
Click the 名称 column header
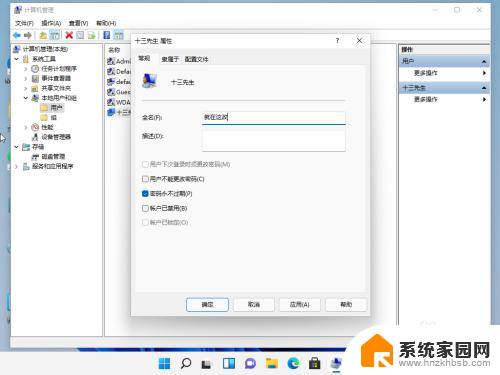click(114, 50)
